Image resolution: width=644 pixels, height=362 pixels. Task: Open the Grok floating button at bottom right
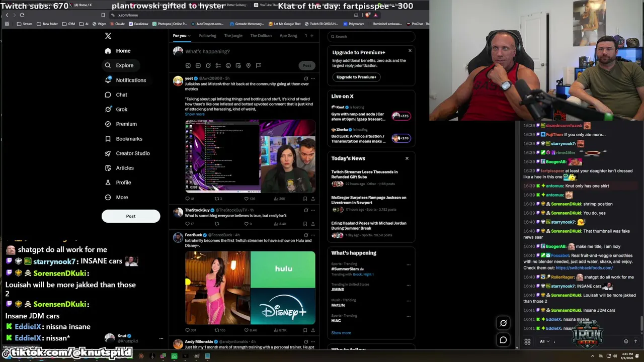coord(503,323)
